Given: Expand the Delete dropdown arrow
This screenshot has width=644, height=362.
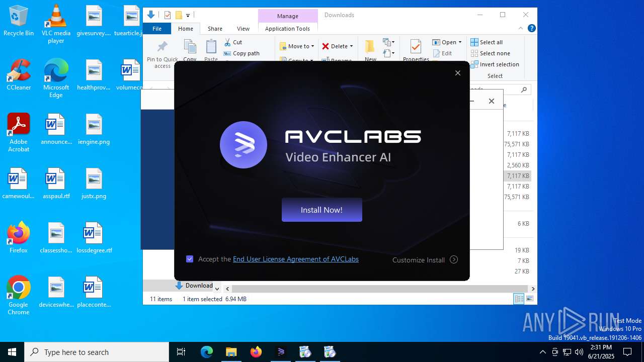Looking at the screenshot, I should coord(351,46).
